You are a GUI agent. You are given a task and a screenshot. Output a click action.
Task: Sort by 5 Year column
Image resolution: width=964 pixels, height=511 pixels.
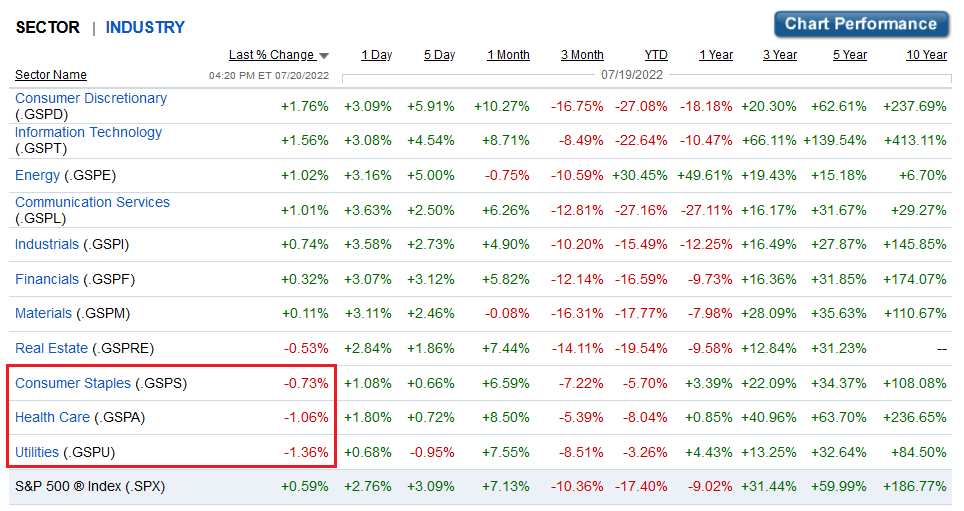tap(850, 55)
